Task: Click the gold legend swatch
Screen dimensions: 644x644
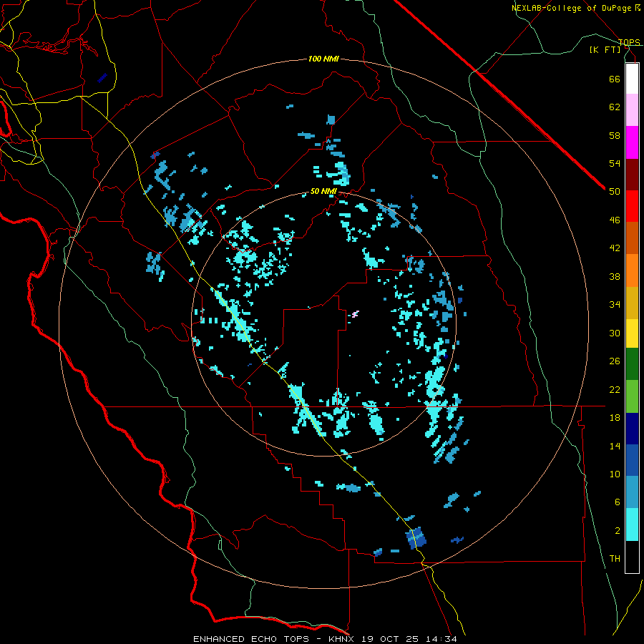Action: click(632, 303)
